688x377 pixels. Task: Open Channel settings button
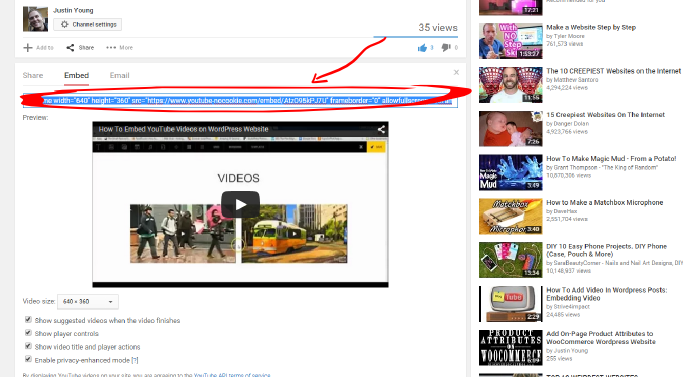[x=88, y=25]
